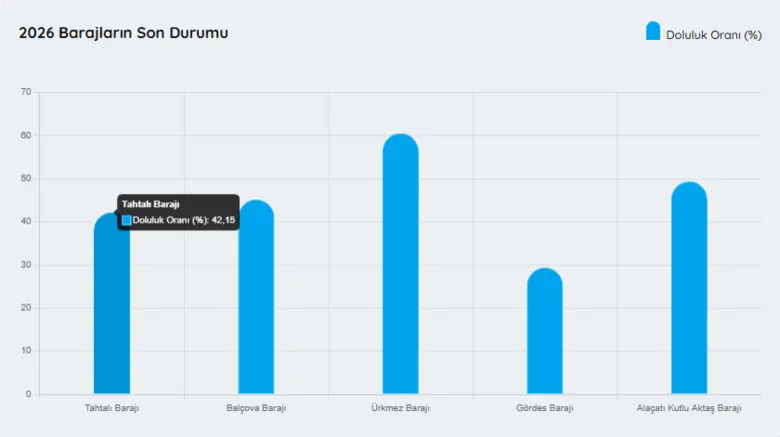The width and height of the screenshot is (780, 437).
Task: Click the y-axis value 20
Action: point(26,308)
